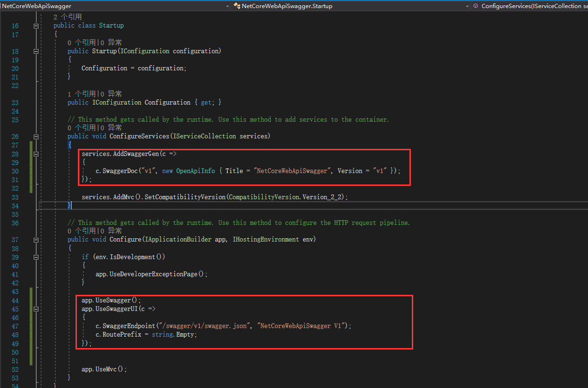Collapse the Configure method at line 37
588x388 pixels.
tap(36, 240)
